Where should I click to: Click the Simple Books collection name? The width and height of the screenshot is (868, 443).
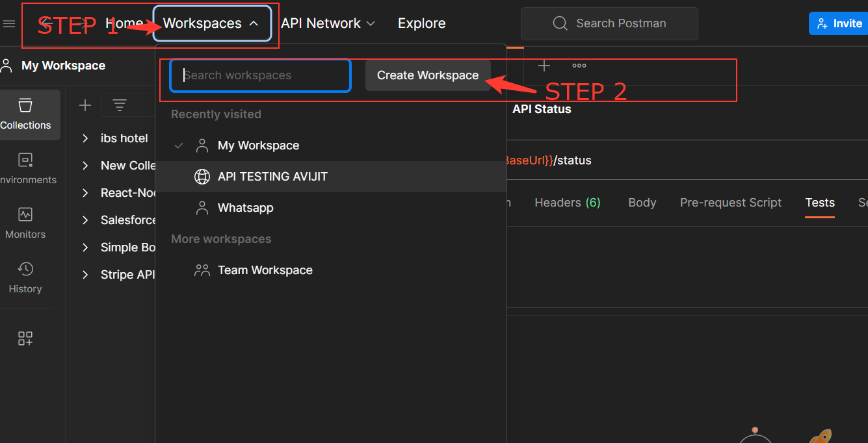tap(128, 247)
